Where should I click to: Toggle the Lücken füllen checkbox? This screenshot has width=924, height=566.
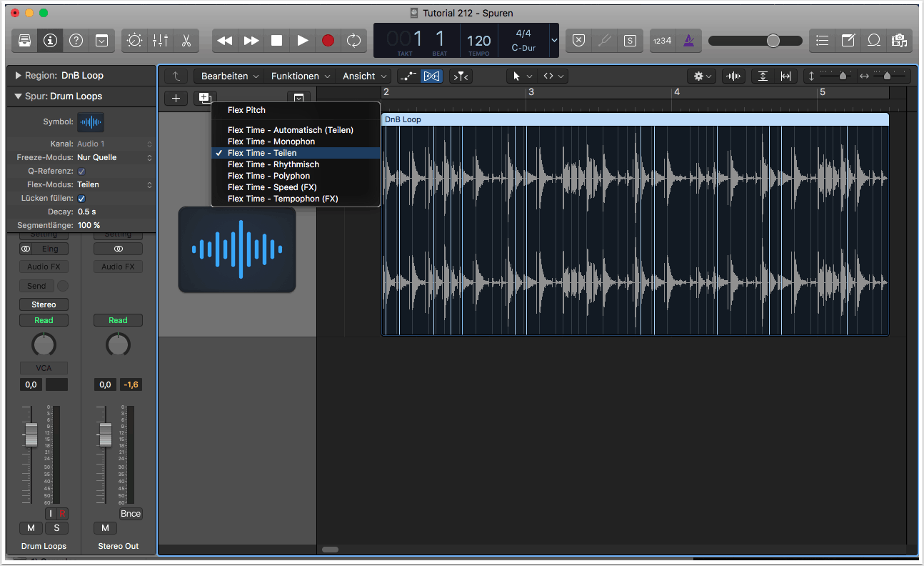pos(81,198)
